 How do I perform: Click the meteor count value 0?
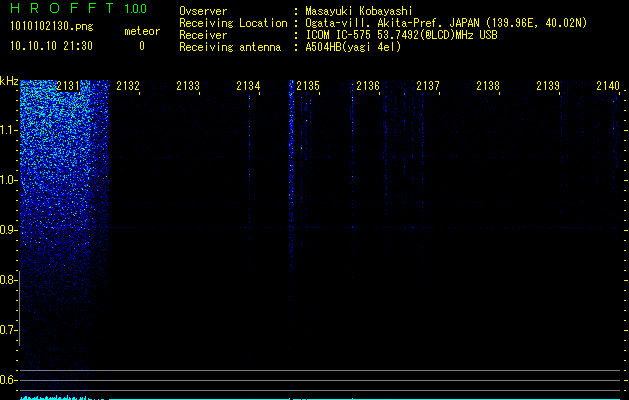pos(142,46)
